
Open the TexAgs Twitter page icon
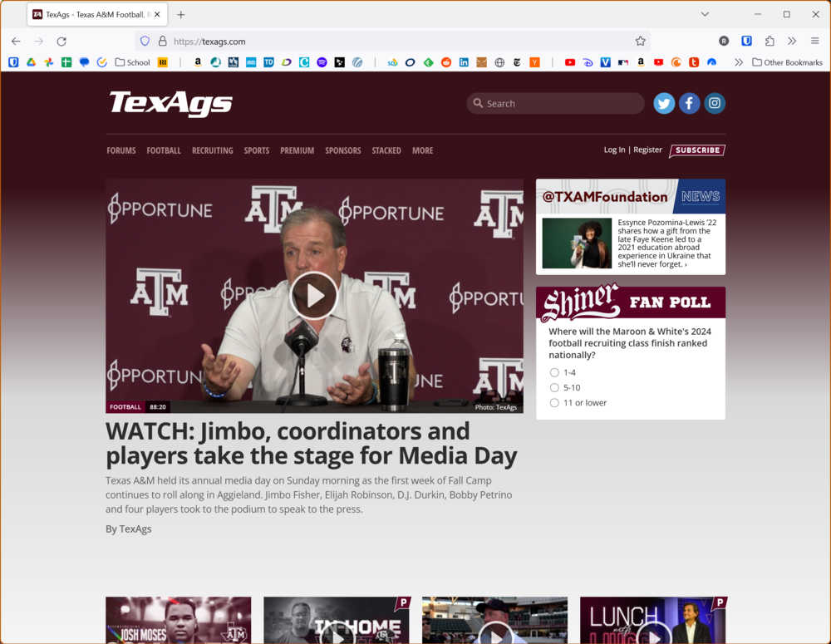click(664, 103)
